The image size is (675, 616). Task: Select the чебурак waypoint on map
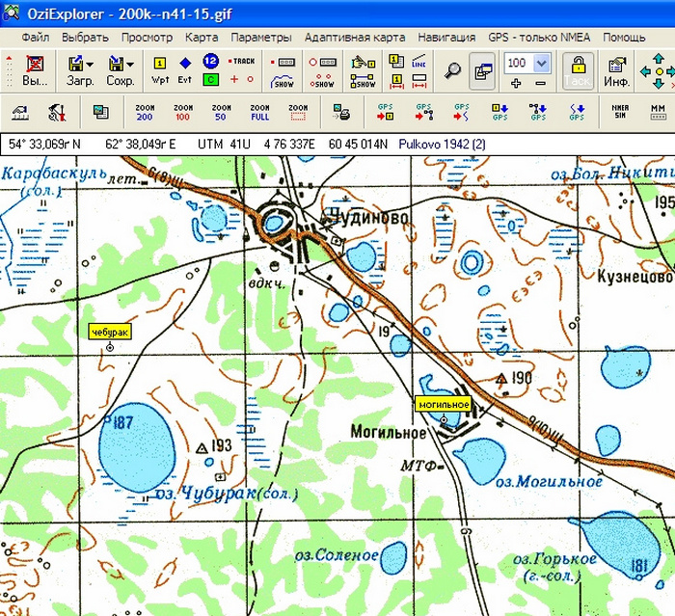coord(110,332)
